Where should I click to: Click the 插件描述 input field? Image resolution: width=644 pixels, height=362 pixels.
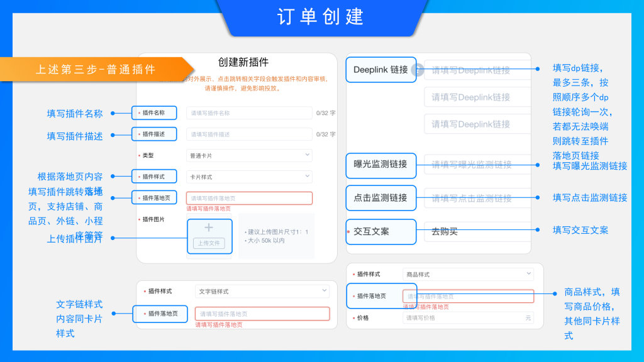tap(249, 134)
